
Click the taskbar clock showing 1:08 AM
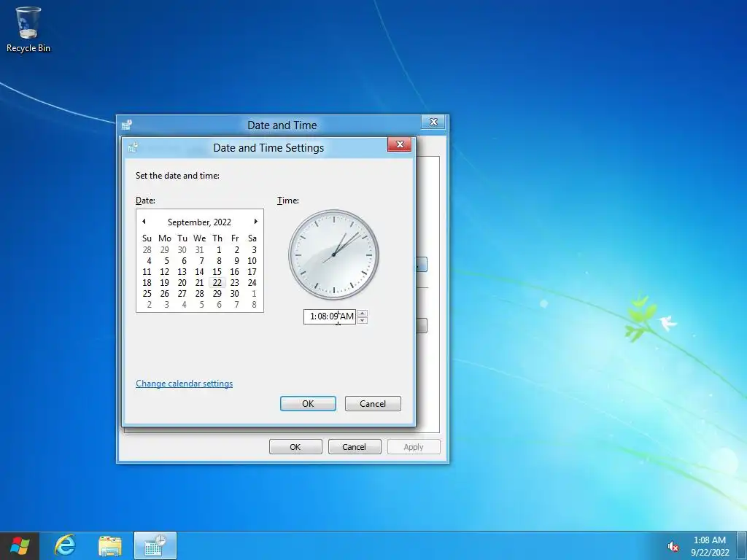[709, 546]
